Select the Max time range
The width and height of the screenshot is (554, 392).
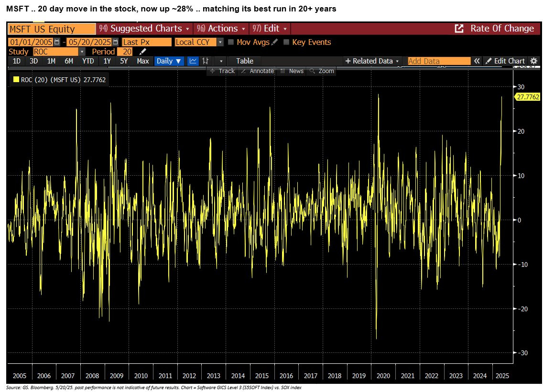[x=143, y=61]
